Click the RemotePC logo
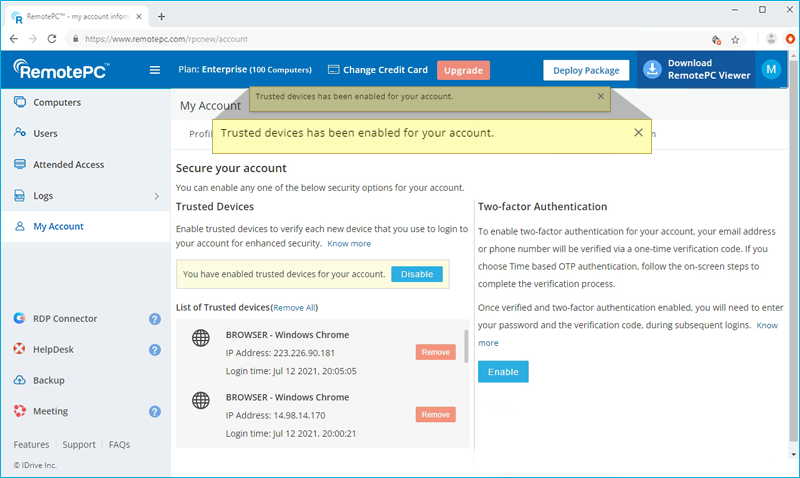 pos(61,69)
